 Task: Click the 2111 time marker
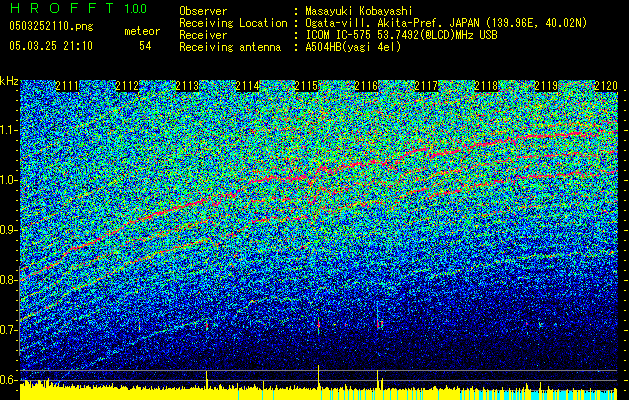pyautogui.click(x=67, y=86)
